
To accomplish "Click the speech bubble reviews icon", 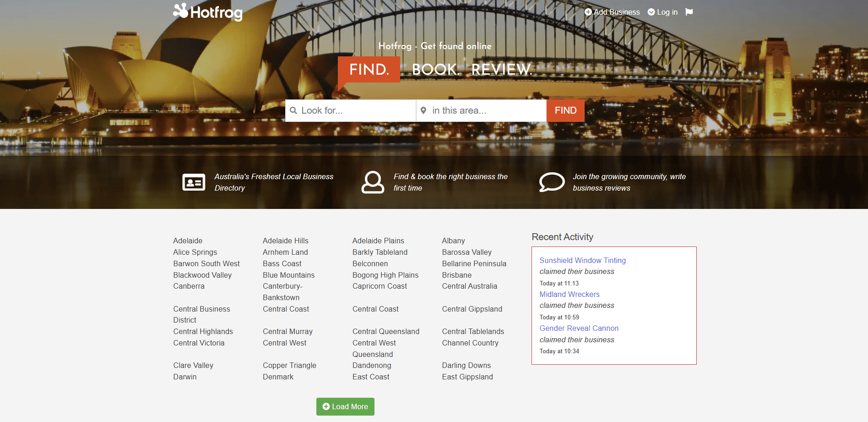I will pos(552,182).
